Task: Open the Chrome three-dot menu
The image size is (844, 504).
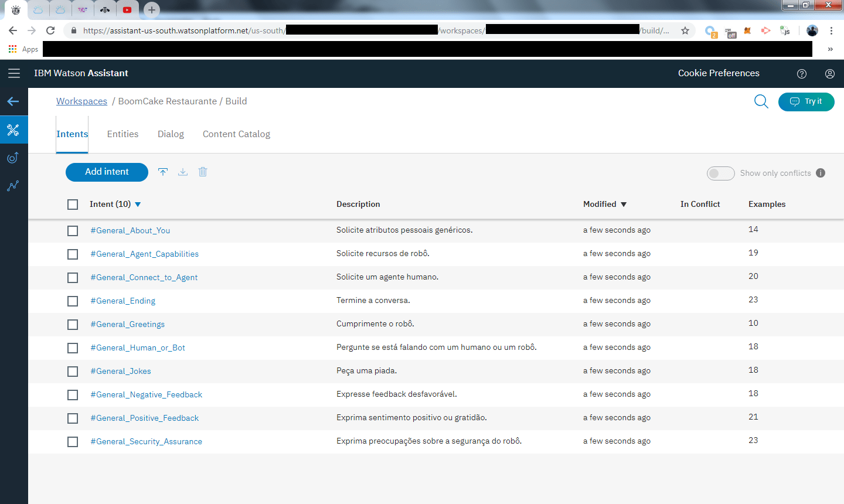Action: tap(831, 30)
